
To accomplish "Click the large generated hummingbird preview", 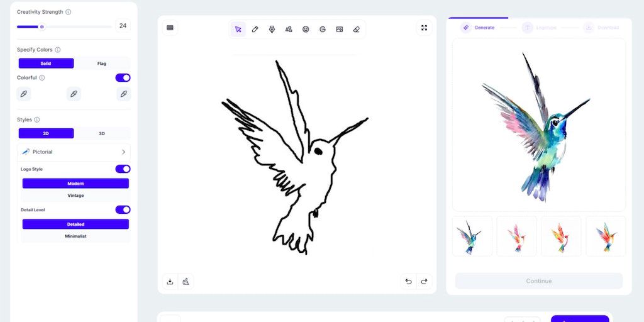I will click(x=539, y=125).
